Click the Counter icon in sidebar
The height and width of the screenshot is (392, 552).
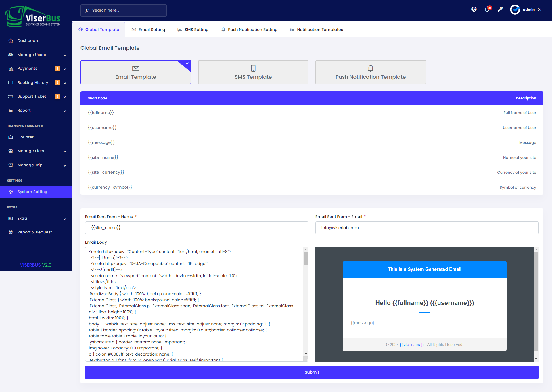tap(11, 137)
